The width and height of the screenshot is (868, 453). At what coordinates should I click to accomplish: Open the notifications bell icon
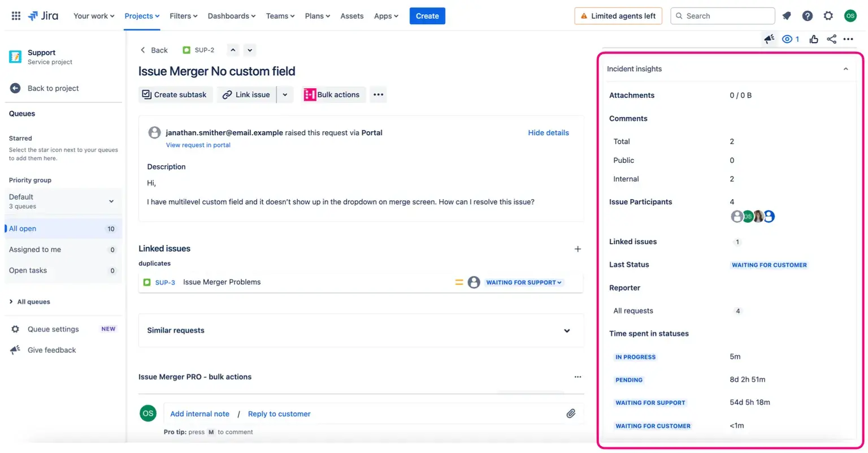pyautogui.click(x=787, y=16)
